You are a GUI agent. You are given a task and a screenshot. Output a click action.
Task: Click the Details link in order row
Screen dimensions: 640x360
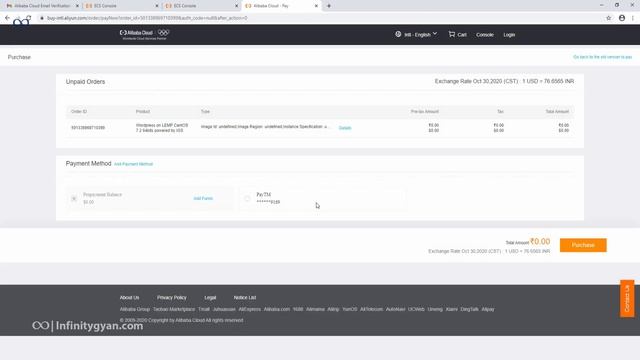click(x=345, y=128)
